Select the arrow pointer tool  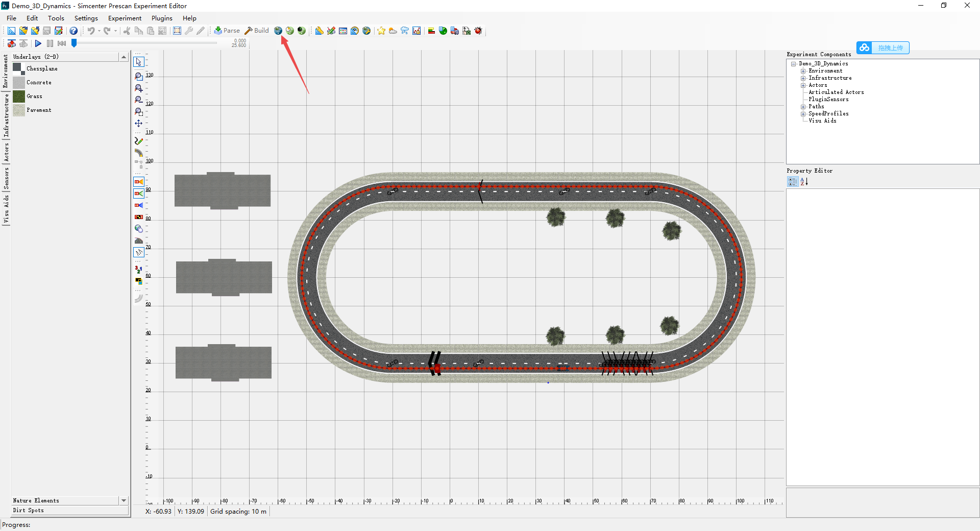138,62
